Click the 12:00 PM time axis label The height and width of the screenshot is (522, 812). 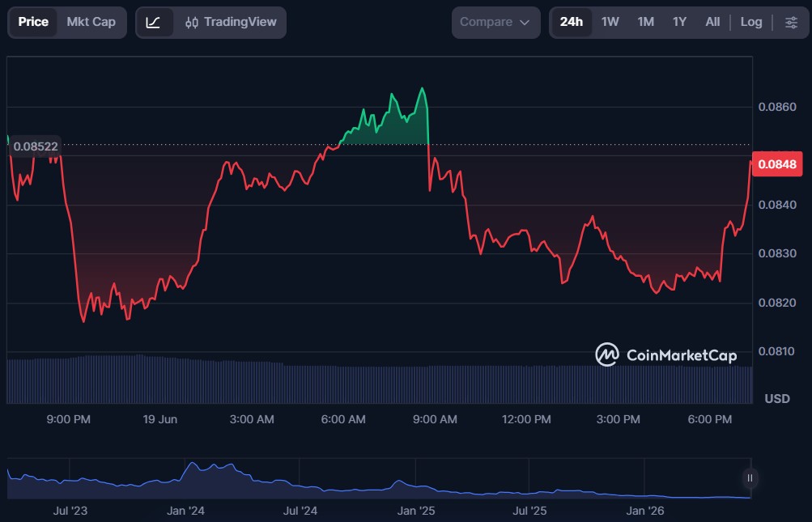tap(526, 419)
